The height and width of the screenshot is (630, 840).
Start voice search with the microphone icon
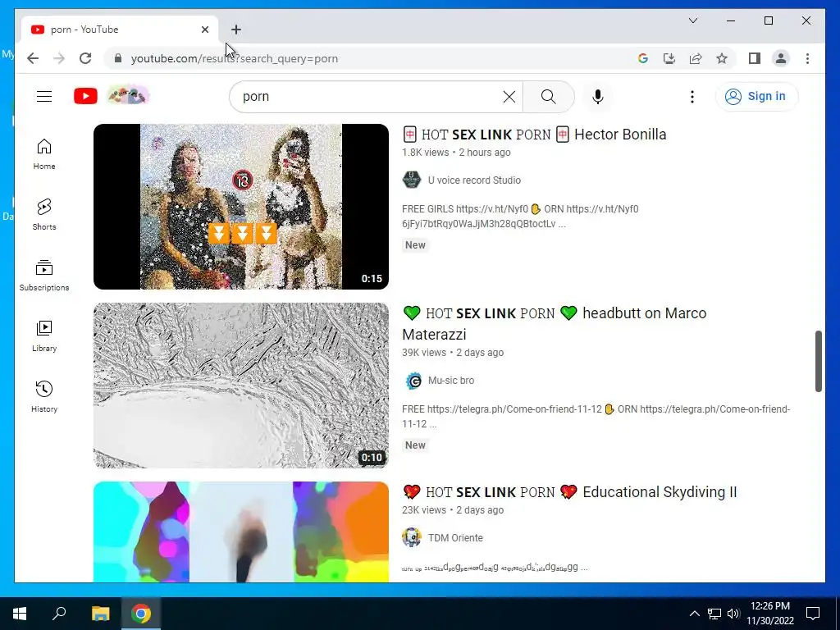coord(598,97)
